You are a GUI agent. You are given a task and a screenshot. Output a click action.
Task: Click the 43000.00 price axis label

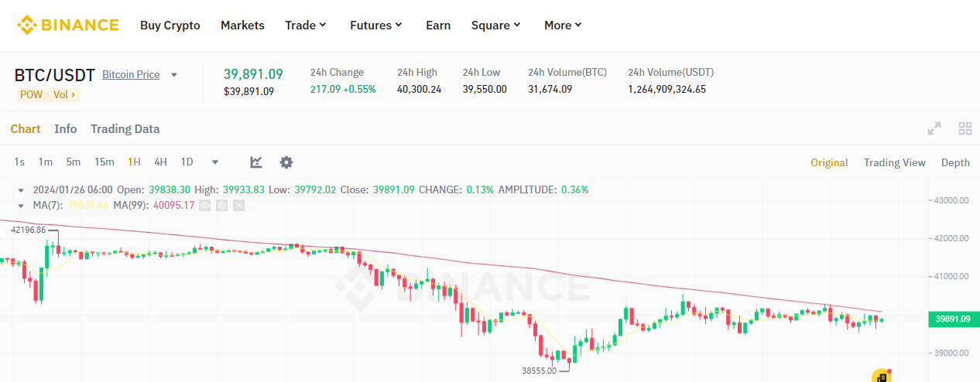tap(952, 200)
